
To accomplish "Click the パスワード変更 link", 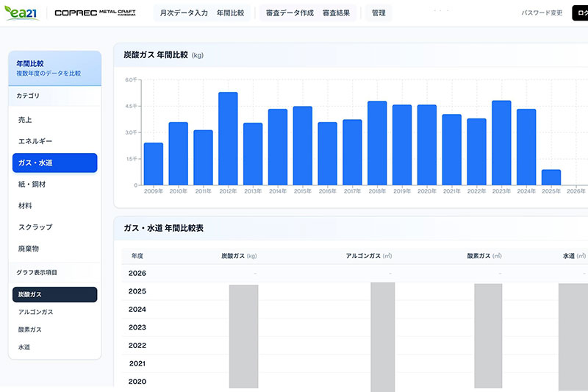I will click(542, 13).
